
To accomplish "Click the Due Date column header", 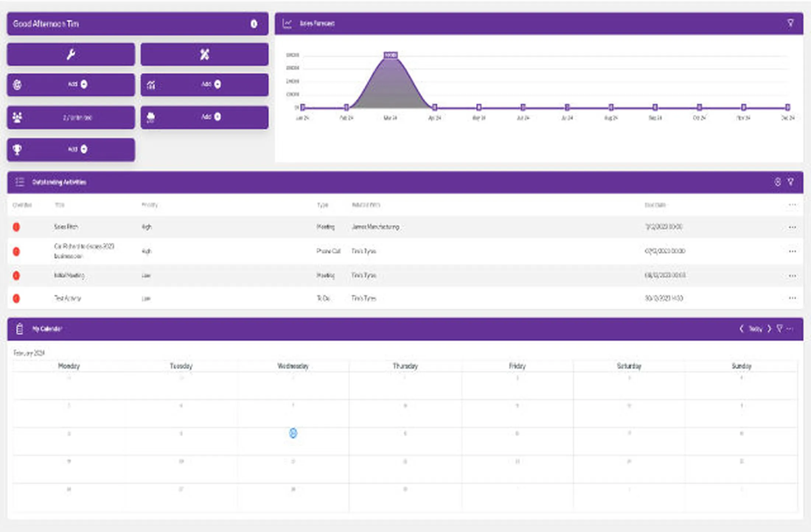I will point(655,205).
